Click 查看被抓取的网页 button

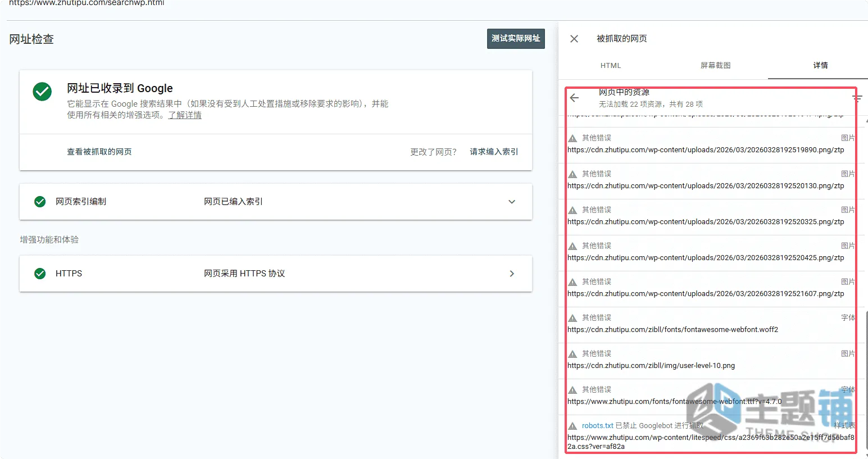99,152
